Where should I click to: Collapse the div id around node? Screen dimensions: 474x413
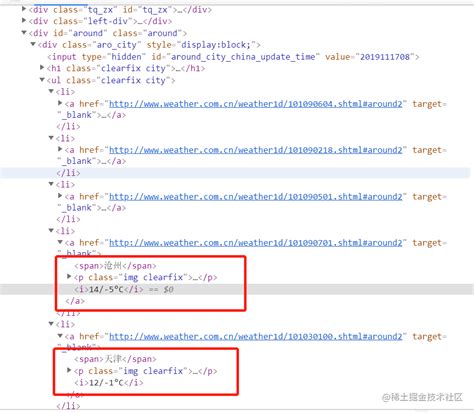pos(24,33)
